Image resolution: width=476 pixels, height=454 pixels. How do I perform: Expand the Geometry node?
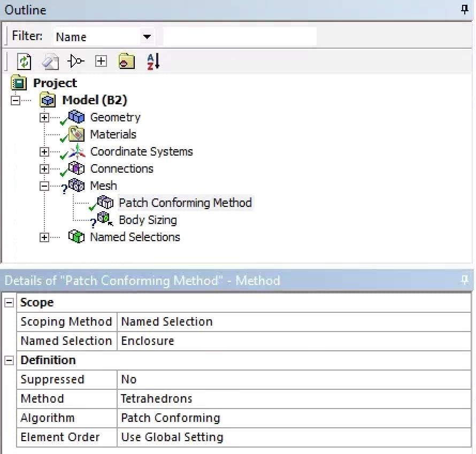(44, 118)
